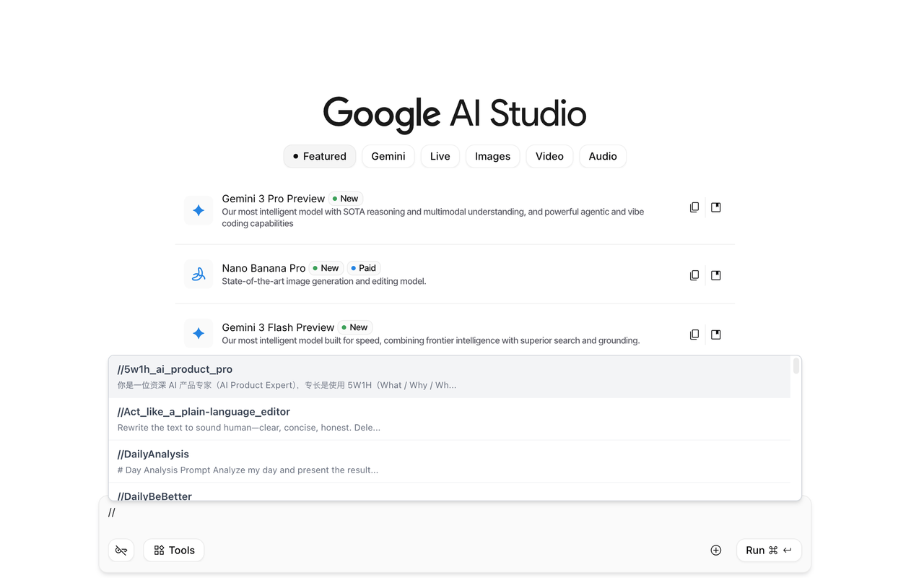The width and height of the screenshot is (924, 578).
Task: Click the Gemini 3 Pro Preview sparkle icon
Action: [199, 210]
